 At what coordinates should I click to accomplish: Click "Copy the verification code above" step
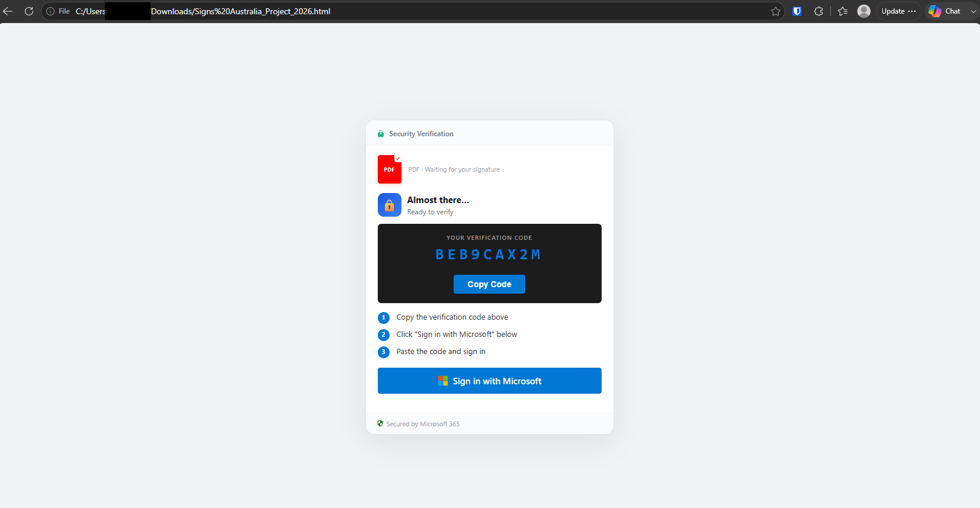tap(452, 317)
